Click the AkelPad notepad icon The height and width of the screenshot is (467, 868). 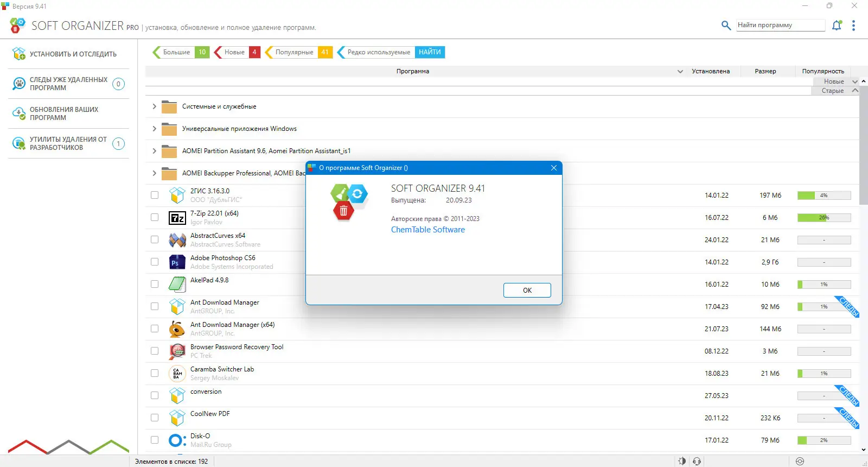point(177,284)
